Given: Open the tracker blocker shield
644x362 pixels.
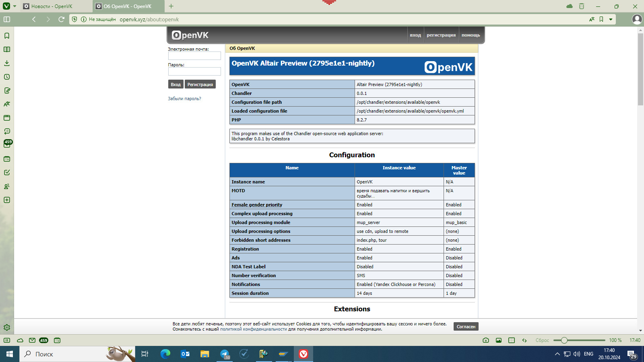Looking at the screenshot, I should [74, 19].
